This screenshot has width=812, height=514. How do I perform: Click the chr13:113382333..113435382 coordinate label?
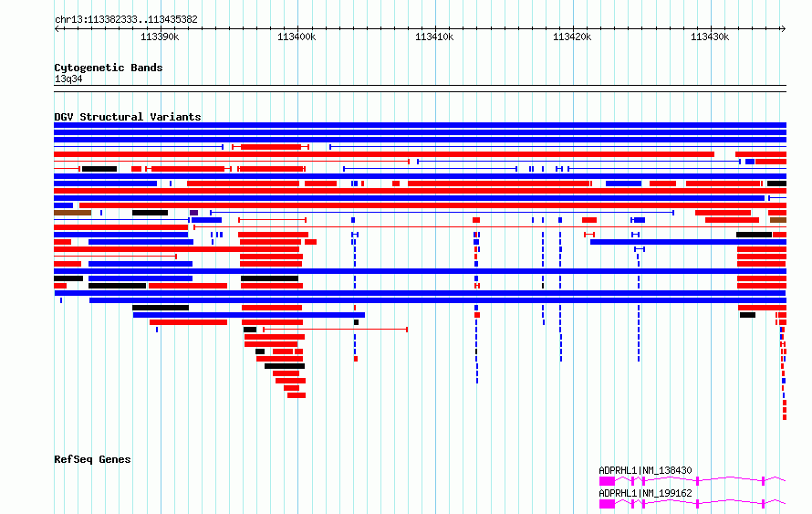(126, 20)
